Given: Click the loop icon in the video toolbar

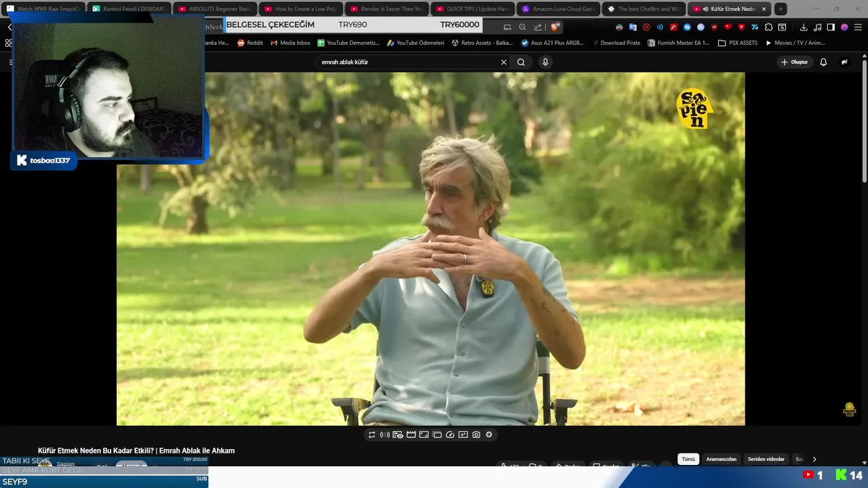Looking at the screenshot, I should pos(372,434).
